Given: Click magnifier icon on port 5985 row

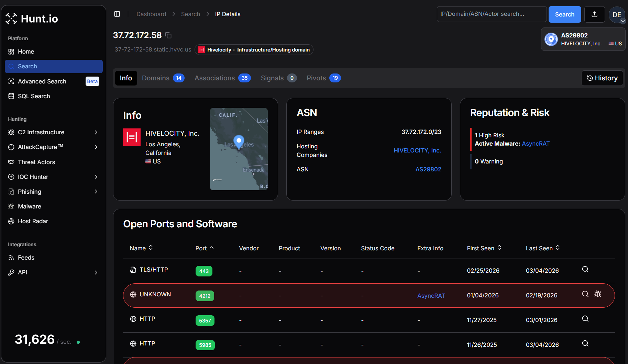Looking at the screenshot, I should [x=585, y=344].
